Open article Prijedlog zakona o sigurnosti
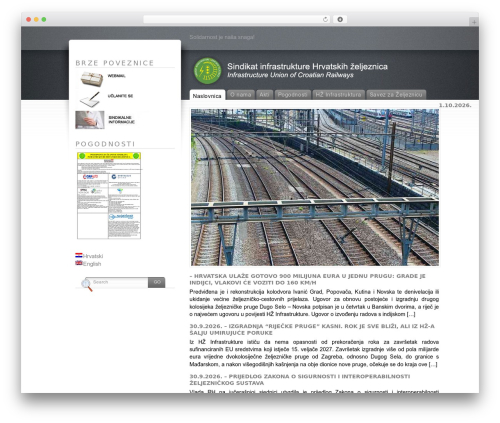The height and width of the screenshot is (423, 500). click(300, 380)
